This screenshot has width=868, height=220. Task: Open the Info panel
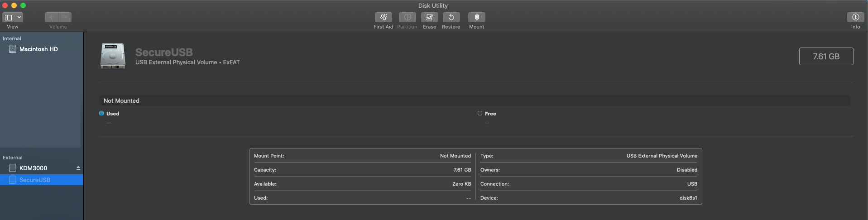click(x=855, y=17)
